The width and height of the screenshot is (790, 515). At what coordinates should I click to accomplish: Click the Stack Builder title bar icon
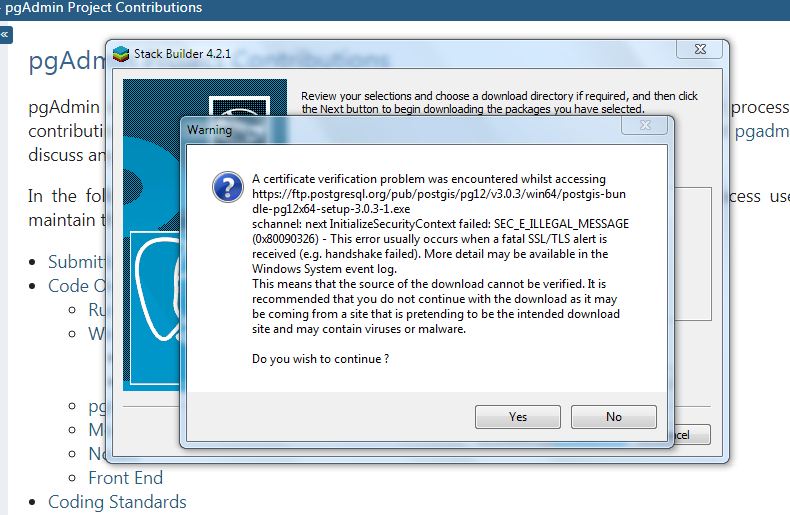[x=121, y=54]
